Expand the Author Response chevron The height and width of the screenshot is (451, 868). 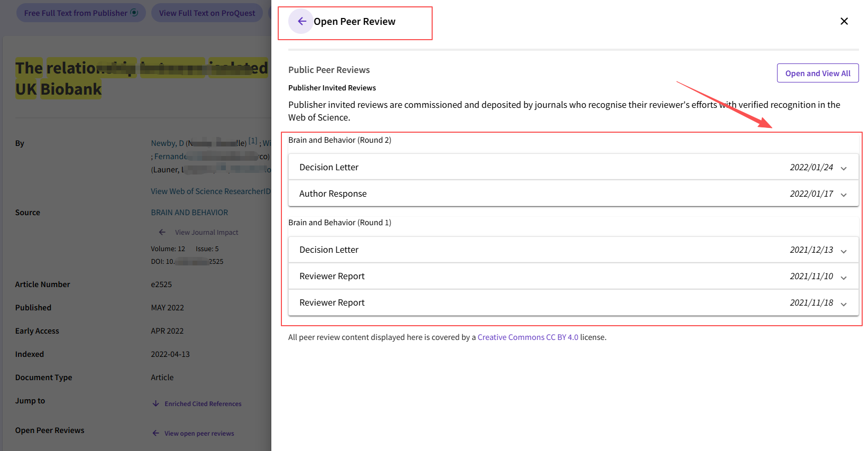coord(844,195)
